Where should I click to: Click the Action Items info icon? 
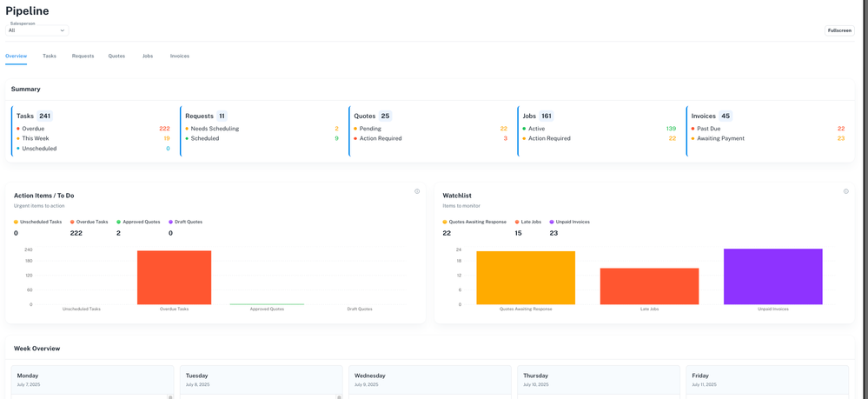[x=417, y=191]
